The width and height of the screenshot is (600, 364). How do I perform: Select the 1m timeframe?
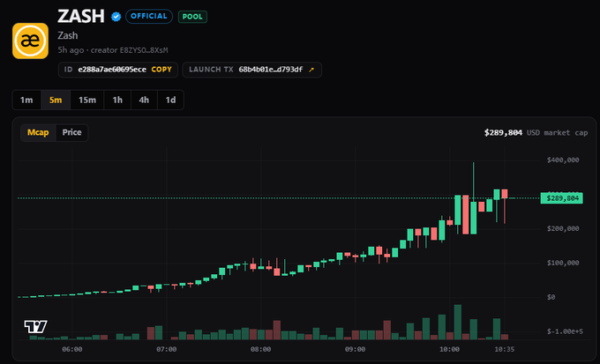(26, 100)
